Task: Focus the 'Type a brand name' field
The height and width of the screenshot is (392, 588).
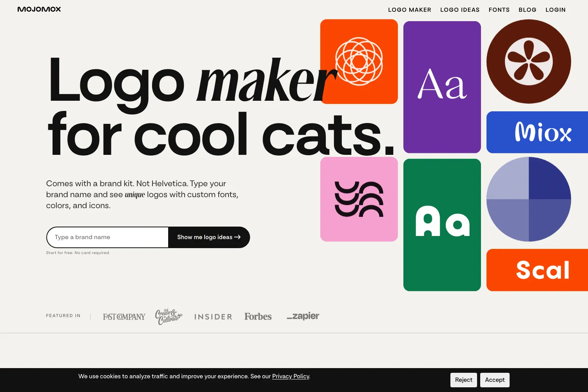Action: (x=107, y=237)
